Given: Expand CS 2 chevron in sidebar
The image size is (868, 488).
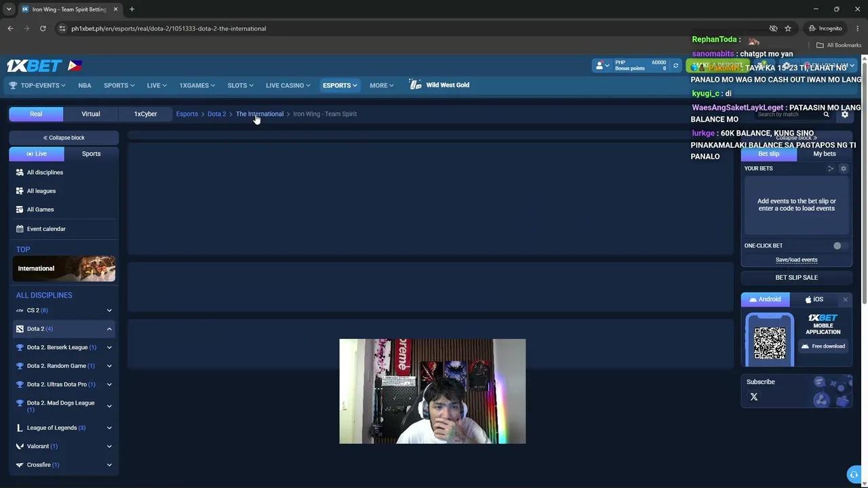Looking at the screenshot, I should coord(109,310).
